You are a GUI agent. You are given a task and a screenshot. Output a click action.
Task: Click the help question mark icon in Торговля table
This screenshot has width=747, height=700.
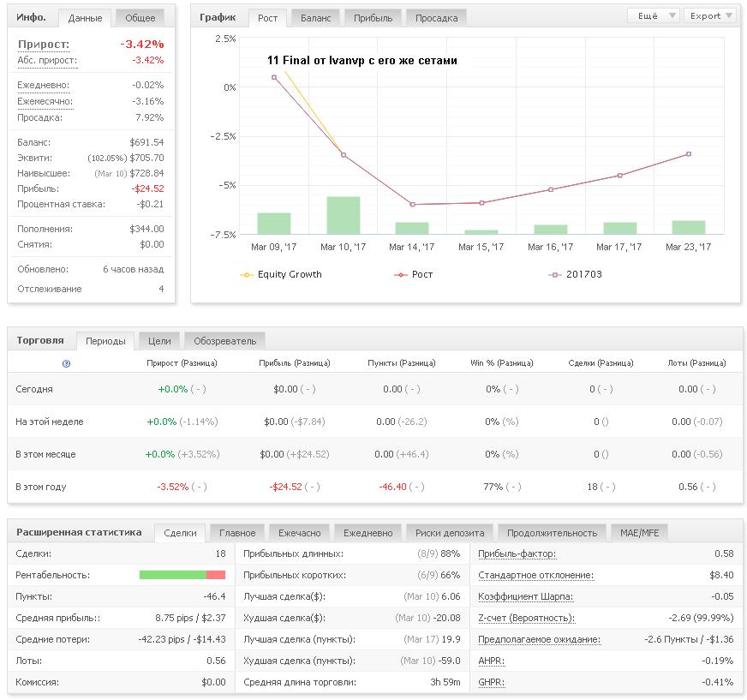66,363
